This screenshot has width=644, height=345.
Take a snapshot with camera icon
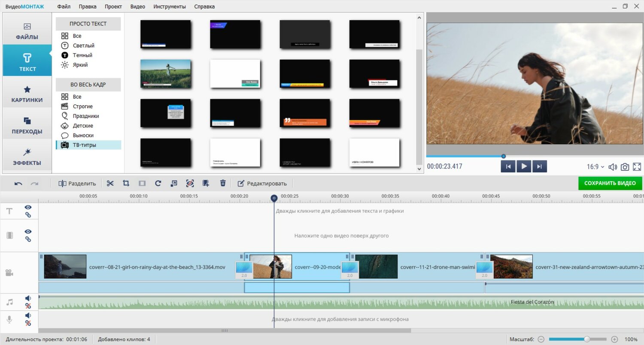625,167
